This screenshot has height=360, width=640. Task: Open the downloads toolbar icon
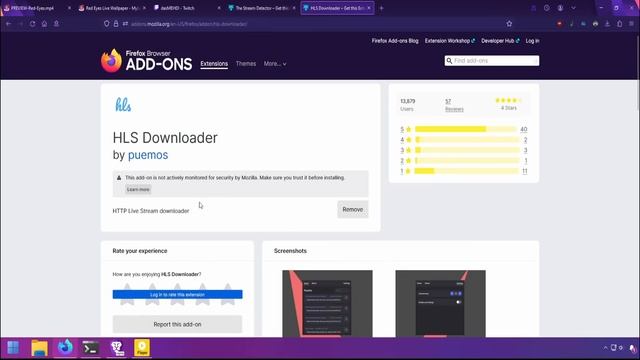click(x=607, y=24)
